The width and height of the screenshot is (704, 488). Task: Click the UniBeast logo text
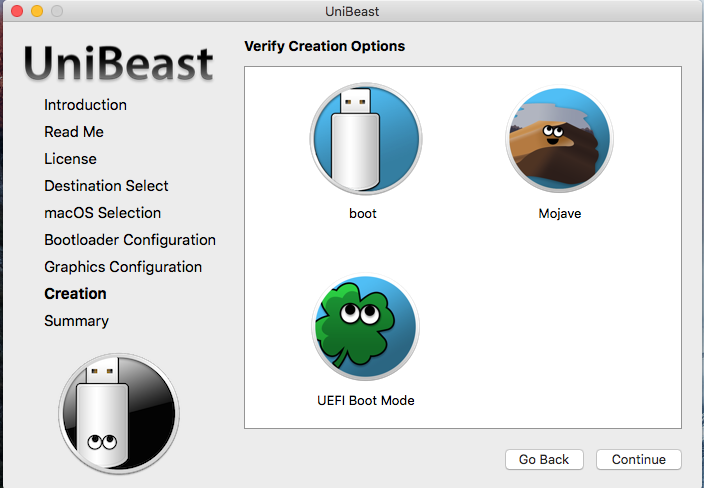coord(119,63)
